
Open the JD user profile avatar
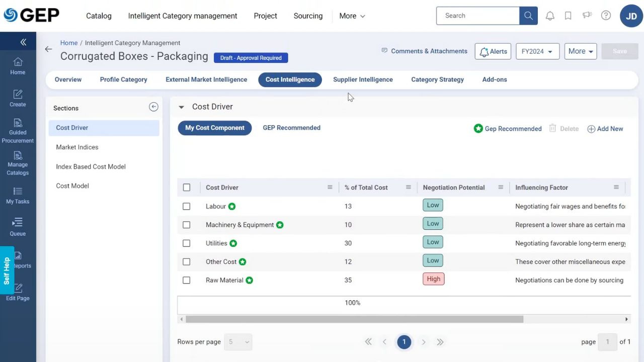click(x=631, y=16)
